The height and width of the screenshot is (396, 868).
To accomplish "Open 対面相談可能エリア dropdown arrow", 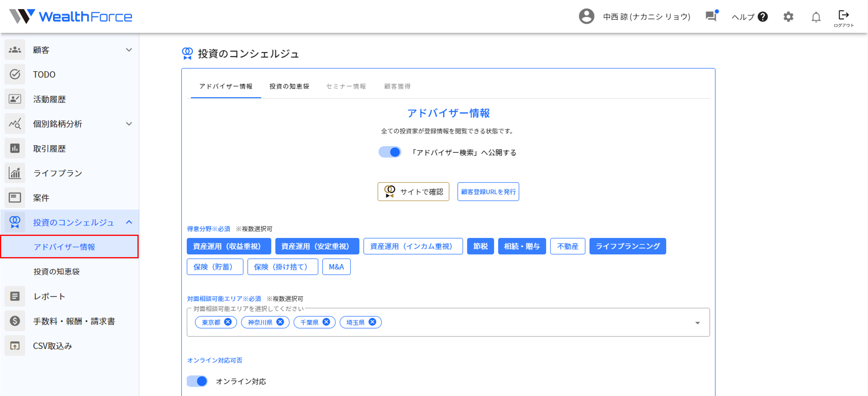I will (x=697, y=323).
